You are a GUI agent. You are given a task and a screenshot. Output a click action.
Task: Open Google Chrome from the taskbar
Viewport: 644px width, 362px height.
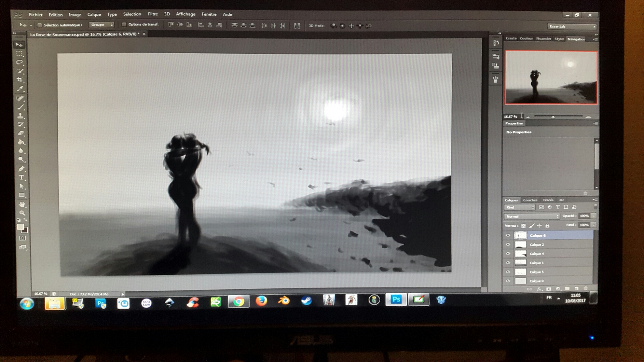tap(238, 301)
